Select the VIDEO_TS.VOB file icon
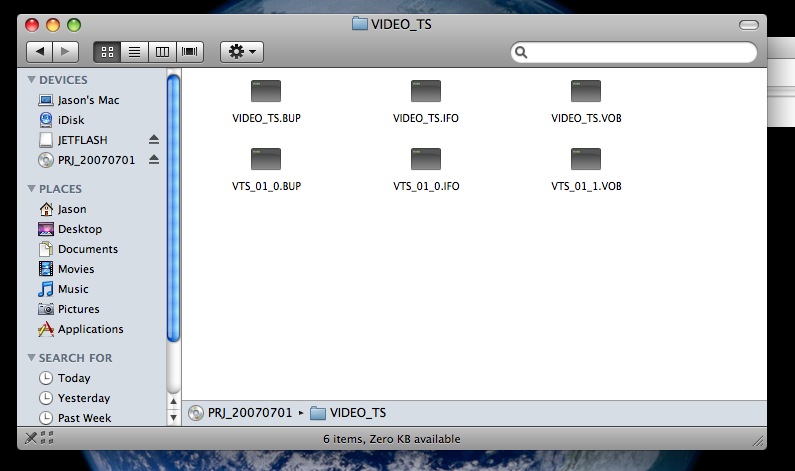The height and width of the screenshot is (471, 795). (x=586, y=91)
